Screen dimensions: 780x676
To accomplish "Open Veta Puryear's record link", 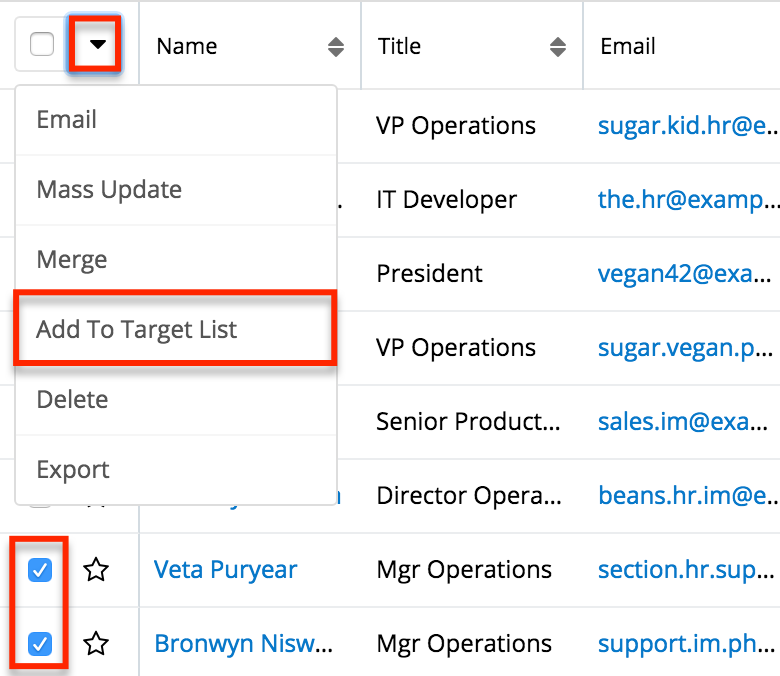I will coord(226,570).
